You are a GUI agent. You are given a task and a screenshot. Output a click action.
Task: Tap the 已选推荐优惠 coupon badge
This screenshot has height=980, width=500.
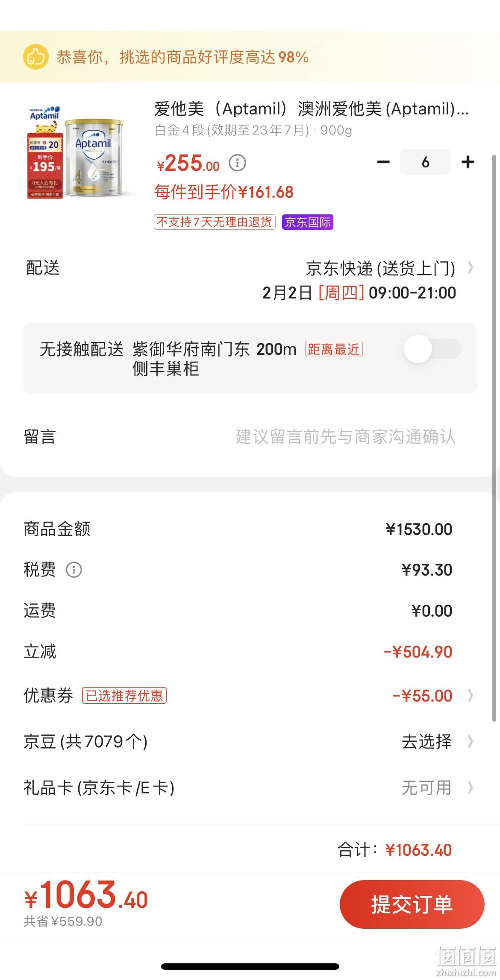coord(124,696)
